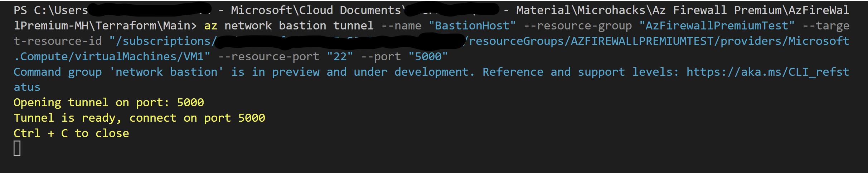The height and width of the screenshot is (173, 868).
Task: Click the '--name' parameter text
Action: (401, 26)
